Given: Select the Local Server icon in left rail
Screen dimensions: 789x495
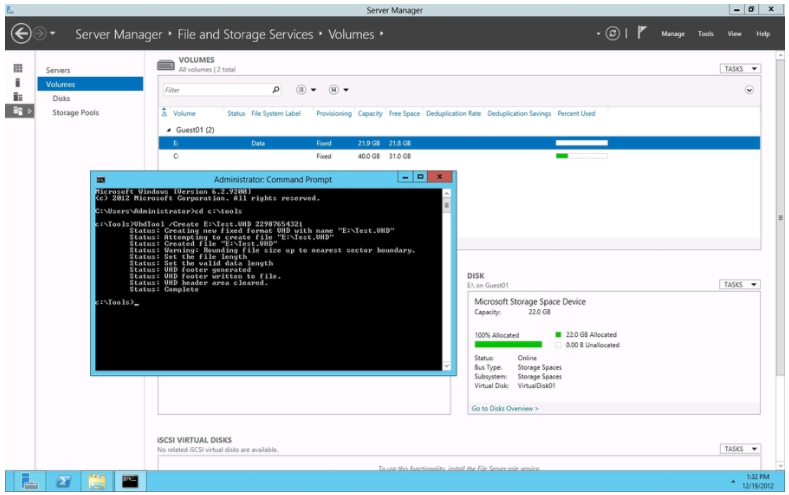Looking at the screenshot, I should tap(18, 82).
